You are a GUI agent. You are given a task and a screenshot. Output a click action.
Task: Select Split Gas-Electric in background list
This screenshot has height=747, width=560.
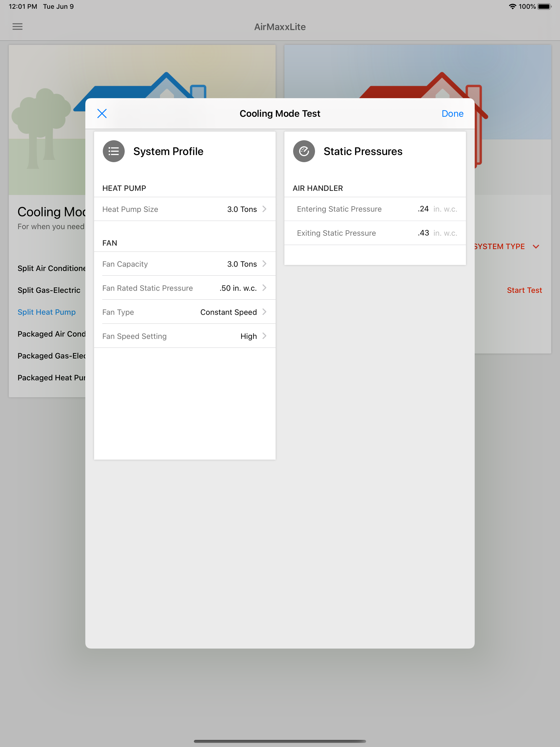coord(49,290)
